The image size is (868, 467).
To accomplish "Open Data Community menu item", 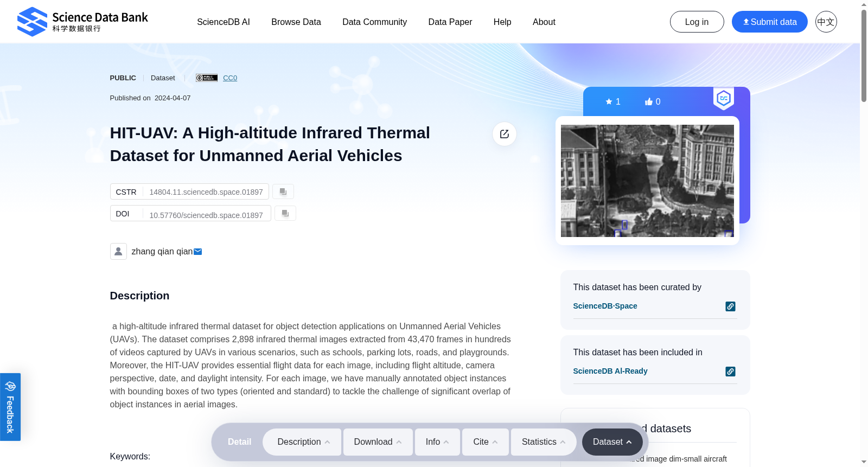I will click(x=374, y=22).
